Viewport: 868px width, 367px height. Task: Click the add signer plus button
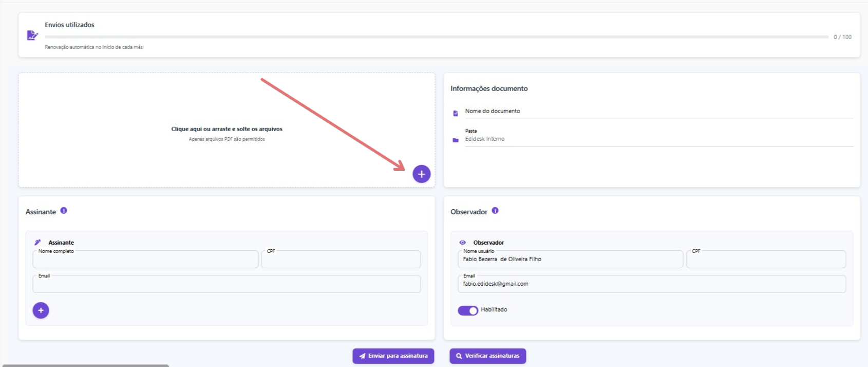coord(41,310)
